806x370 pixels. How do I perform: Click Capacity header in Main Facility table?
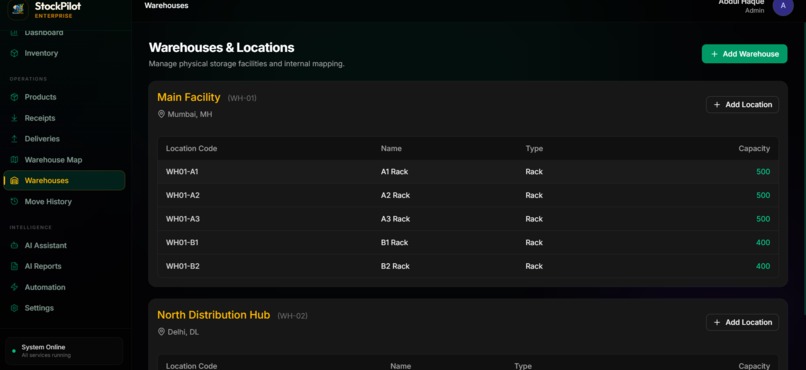pos(754,149)
